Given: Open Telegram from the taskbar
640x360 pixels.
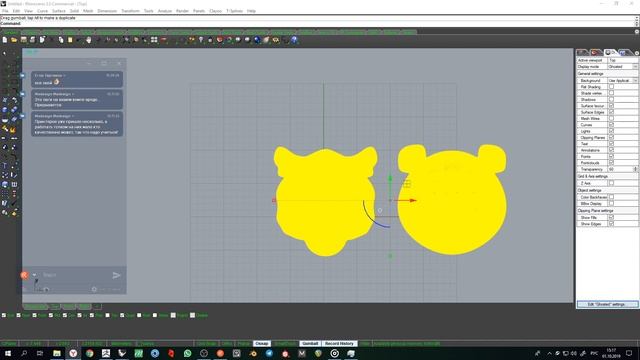Looking at the screenshot, I should coord(269,353).
